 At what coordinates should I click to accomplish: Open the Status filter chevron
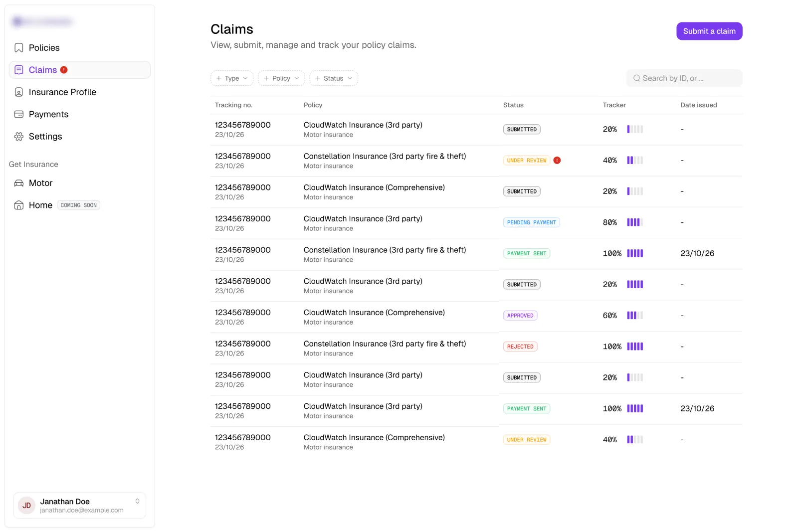point(350,78)
